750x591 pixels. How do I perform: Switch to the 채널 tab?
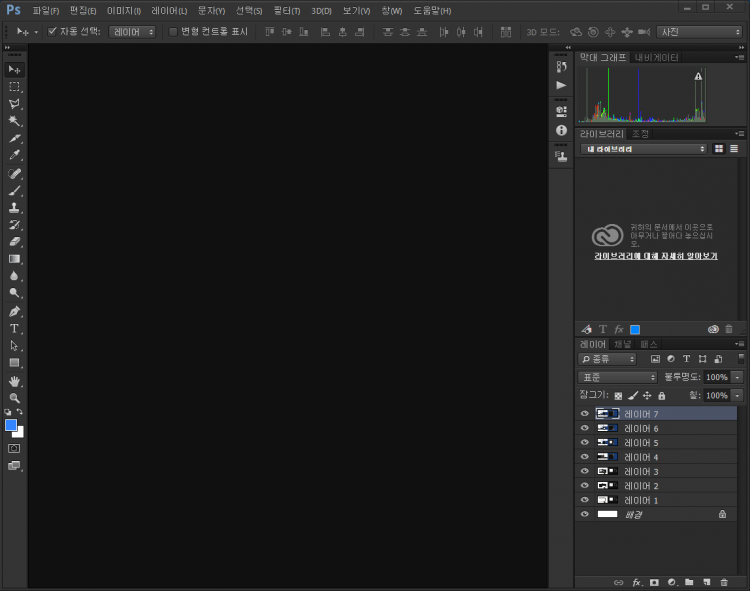point(623,344)
